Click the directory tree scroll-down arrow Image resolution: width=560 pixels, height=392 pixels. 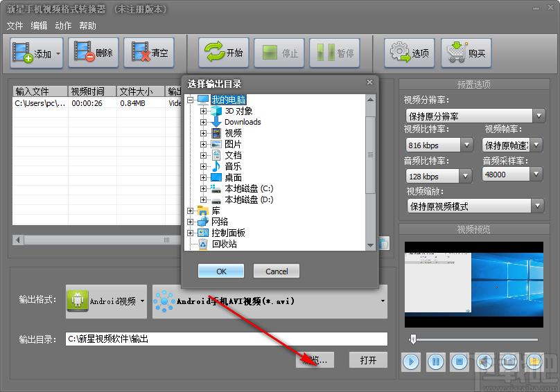coord(370,245)
